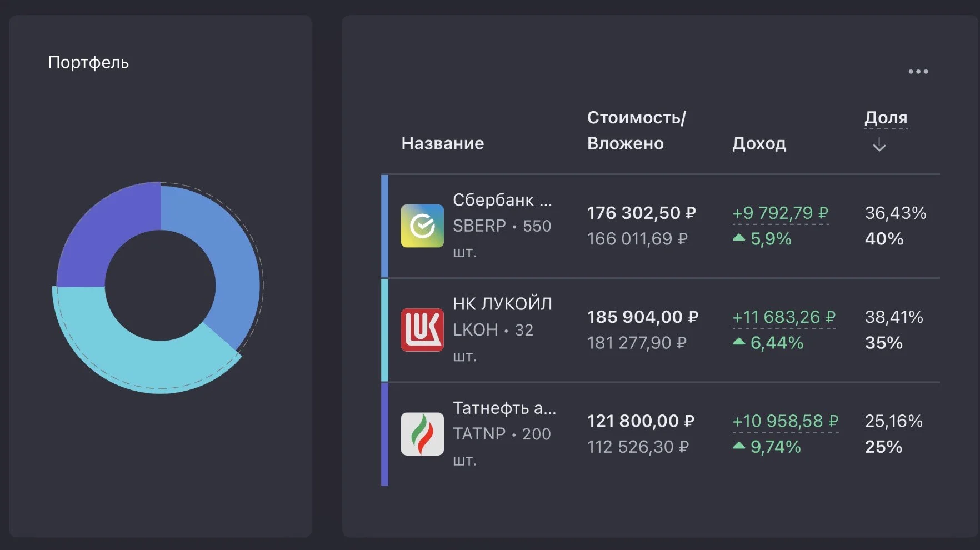Click the purple color bar beside Tatneft

[x=384, y=434]
